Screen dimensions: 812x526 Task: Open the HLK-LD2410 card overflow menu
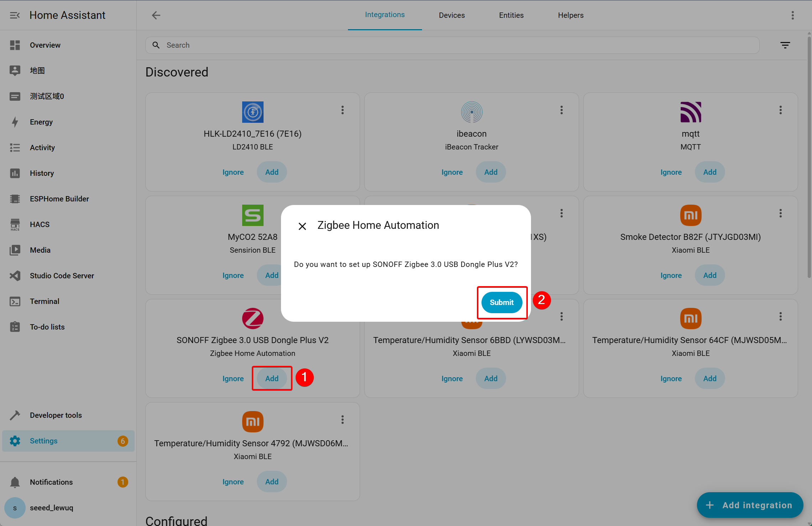click(x=343, y=110)
